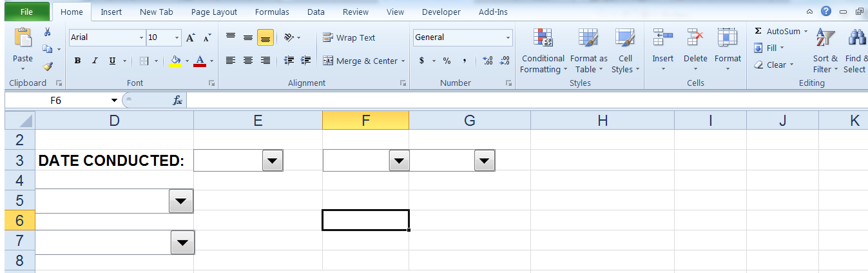The image size is (868, 273).
Task: Toggle Italic formatting
Action: tap(95, 61)
